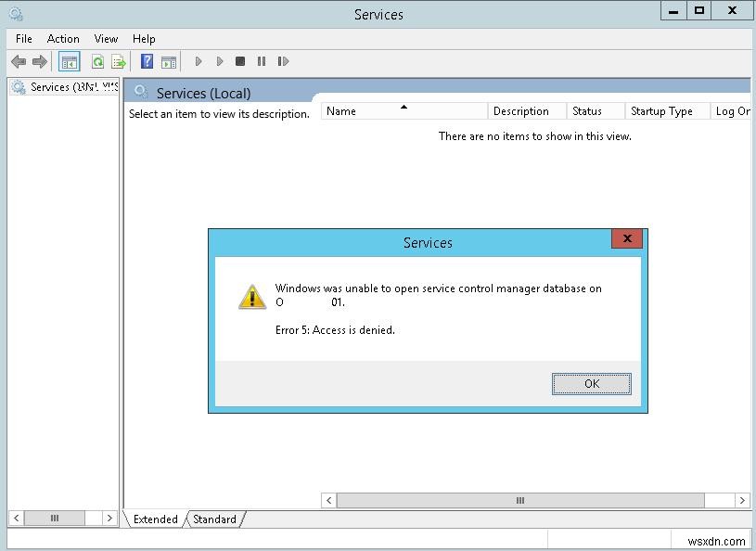756x551 pixels.
Task: Click the list scrollbar left arrow
Action: pyautogui.click(x=328, y=500)
